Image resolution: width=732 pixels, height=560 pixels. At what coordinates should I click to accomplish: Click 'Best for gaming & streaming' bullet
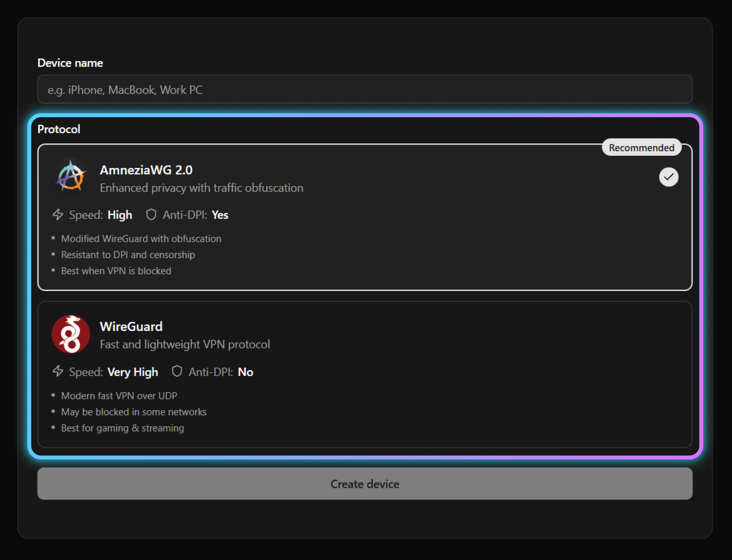122,428
